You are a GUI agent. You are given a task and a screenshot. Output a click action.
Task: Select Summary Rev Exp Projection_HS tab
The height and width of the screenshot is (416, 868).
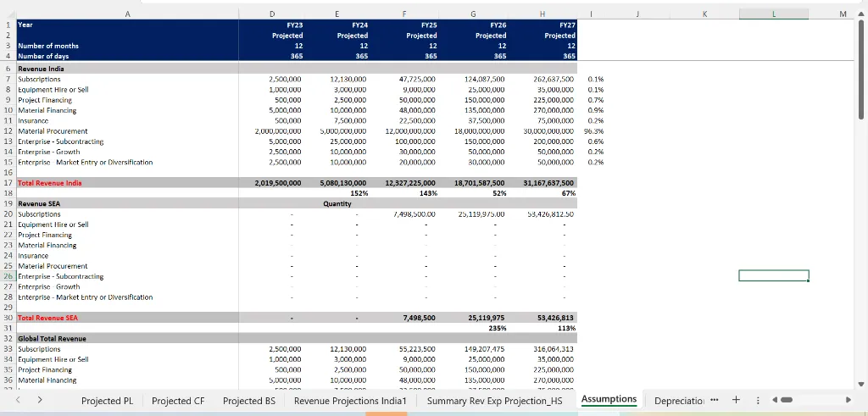495,400
